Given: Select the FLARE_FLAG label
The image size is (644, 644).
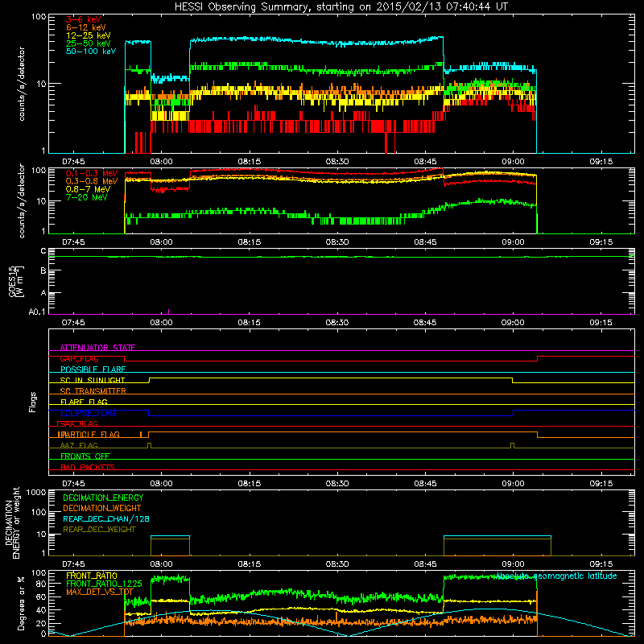Looking at the screenshot, I should (84, 402).
